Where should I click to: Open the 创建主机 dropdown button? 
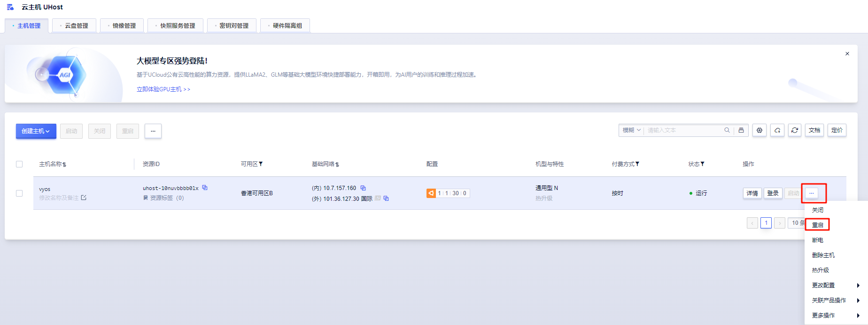[36, 131]
